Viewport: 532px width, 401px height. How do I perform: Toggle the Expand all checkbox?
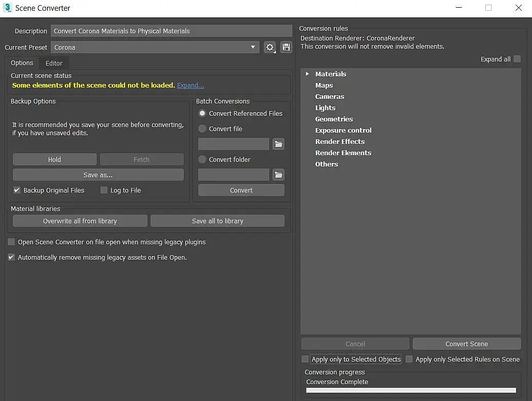[x=517, y=59]
